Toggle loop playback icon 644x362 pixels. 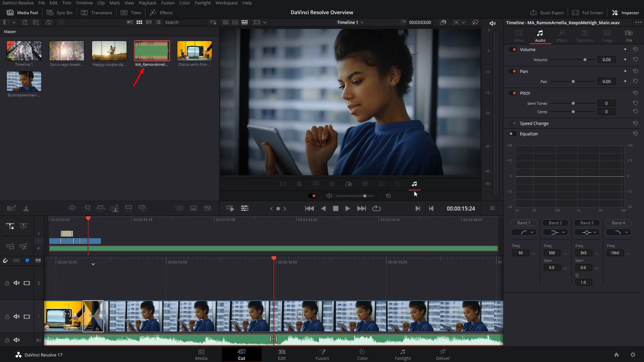click(x=376, y=208)
